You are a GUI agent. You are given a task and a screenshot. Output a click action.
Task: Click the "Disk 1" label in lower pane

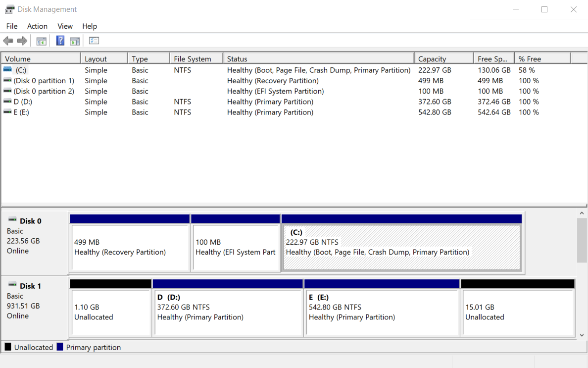[30, 286]
